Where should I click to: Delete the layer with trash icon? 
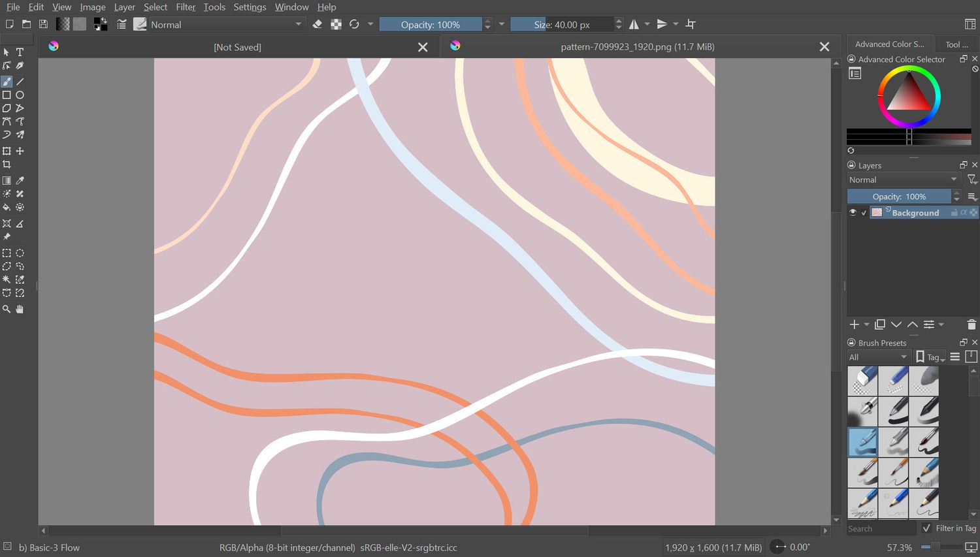[x=972, y=325]
